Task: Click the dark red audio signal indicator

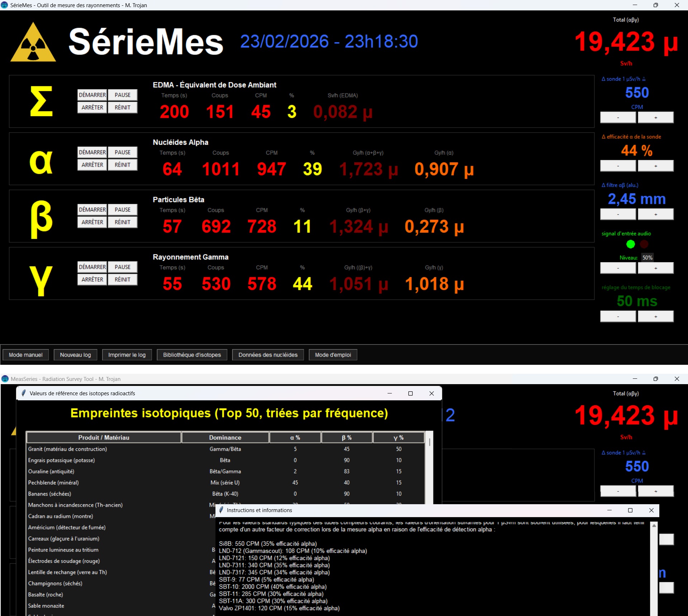Action: point(644,244)
